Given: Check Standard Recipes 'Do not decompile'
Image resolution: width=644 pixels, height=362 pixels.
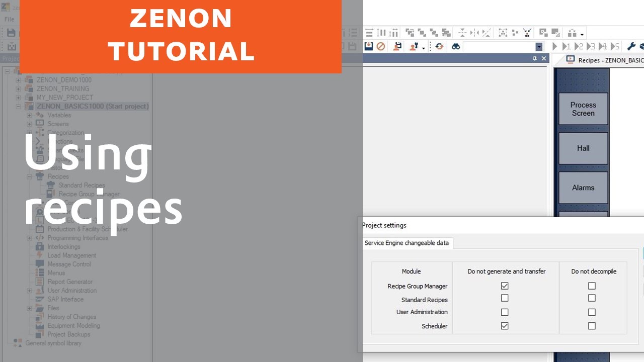Looking at the screenshot, I should [x=592, y=298].
